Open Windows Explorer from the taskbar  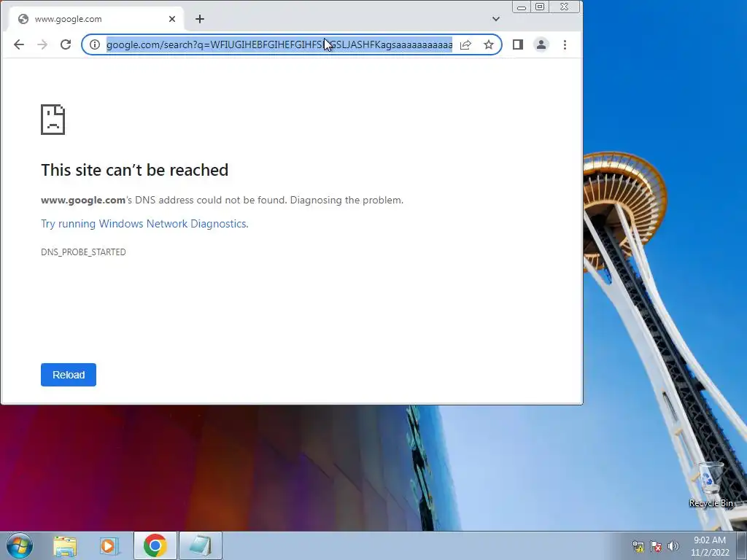(65, 545)
